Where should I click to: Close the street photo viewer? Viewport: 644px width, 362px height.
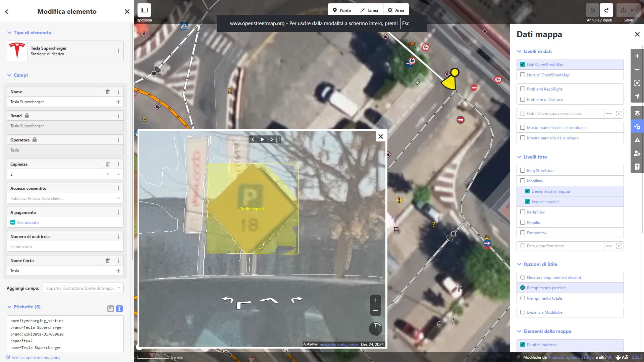(381, 136)
